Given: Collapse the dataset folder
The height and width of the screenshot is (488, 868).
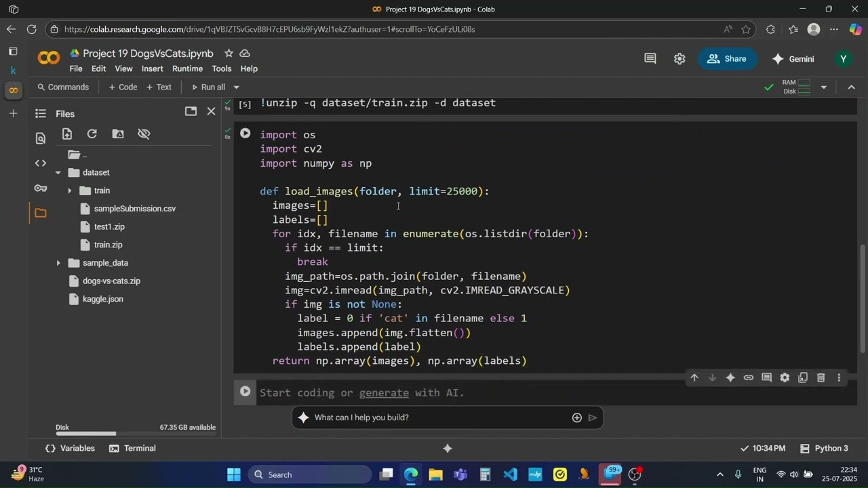Looking at the screenshot, I should coord(58,173).
